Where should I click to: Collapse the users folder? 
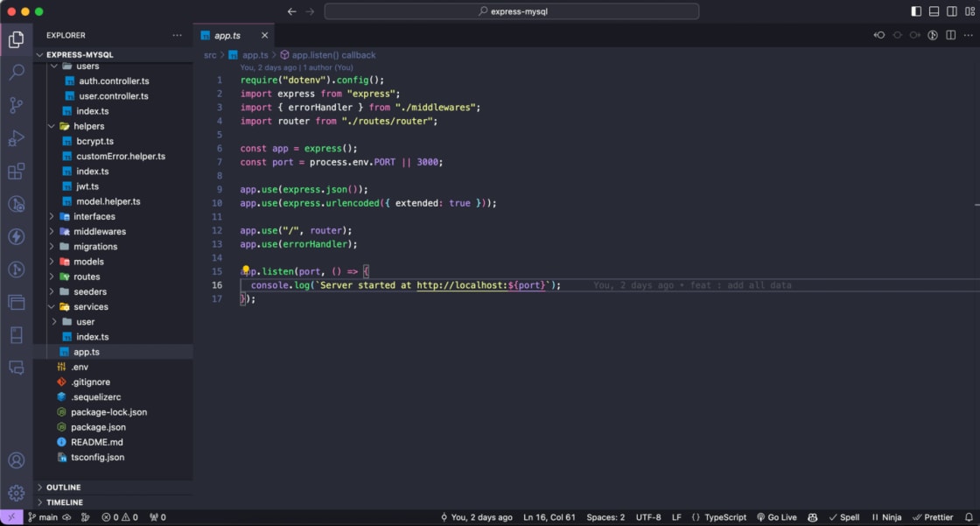[113, 66]
